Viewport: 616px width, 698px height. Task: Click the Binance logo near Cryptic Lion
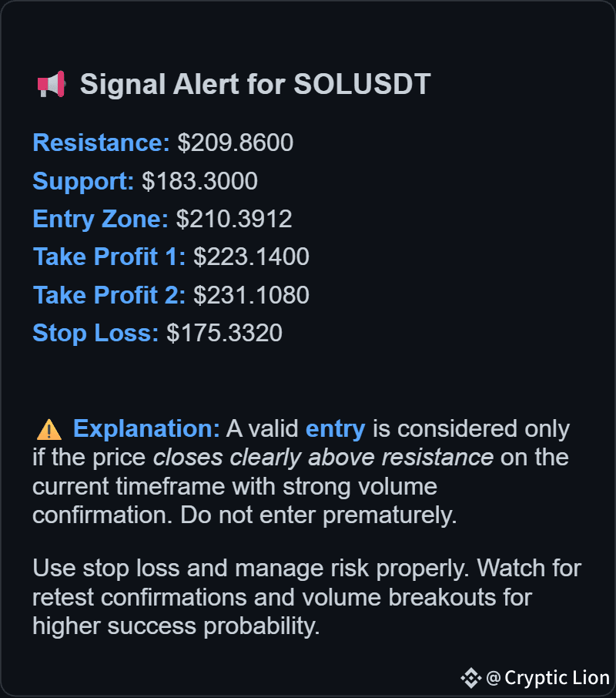pos(471,678)
